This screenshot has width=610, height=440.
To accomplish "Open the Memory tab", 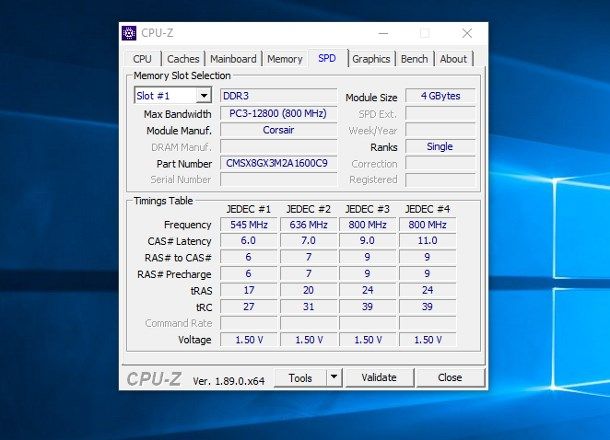I will pos(285,59).
